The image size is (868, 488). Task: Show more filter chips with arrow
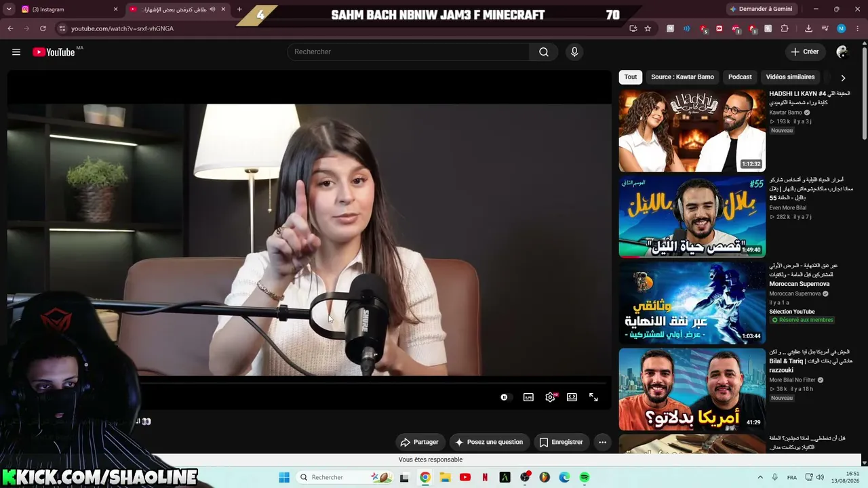coord(843,78)
